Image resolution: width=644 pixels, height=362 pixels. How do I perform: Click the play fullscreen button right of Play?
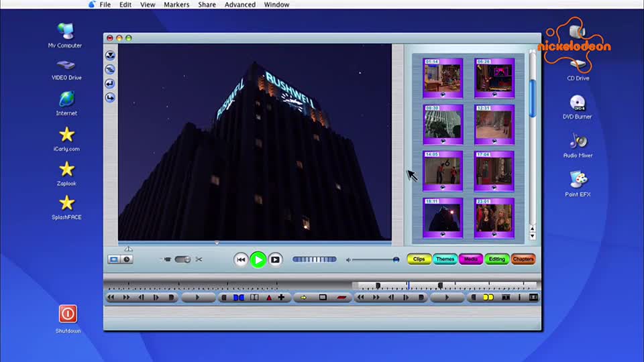[275, 259]
